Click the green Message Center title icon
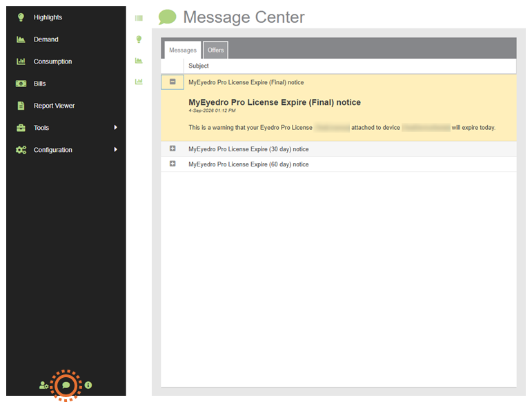This screenshot has height=402, width=532. tap(167, 17)
